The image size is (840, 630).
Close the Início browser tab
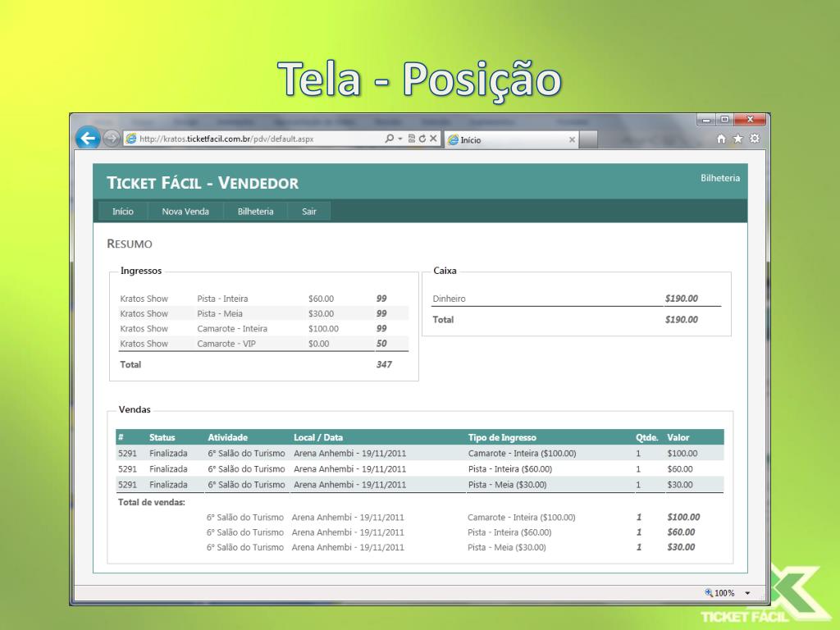pyautogui.click(x=572, y=139)
